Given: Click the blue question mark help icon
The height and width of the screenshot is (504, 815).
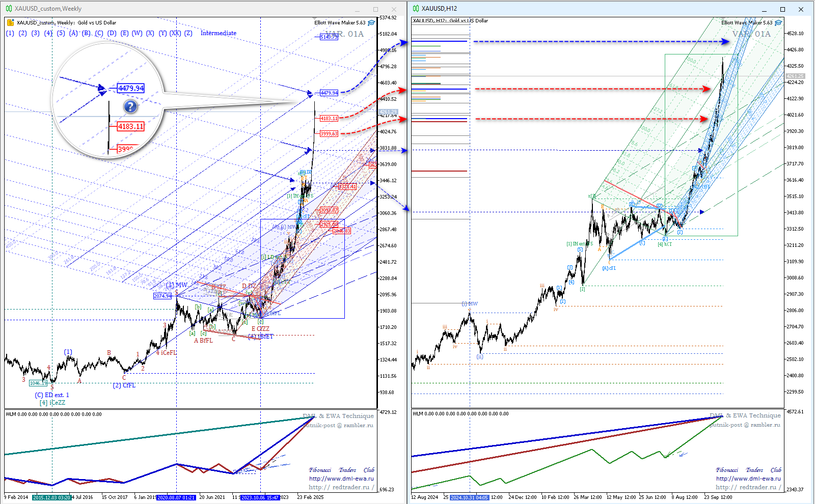Looking at the screenshot, I should 130,106.
